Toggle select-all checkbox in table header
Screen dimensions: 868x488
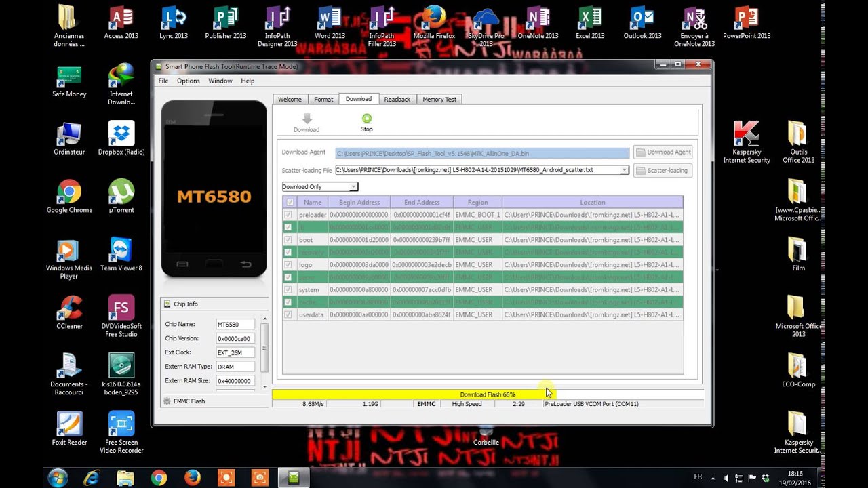(290, 202)
